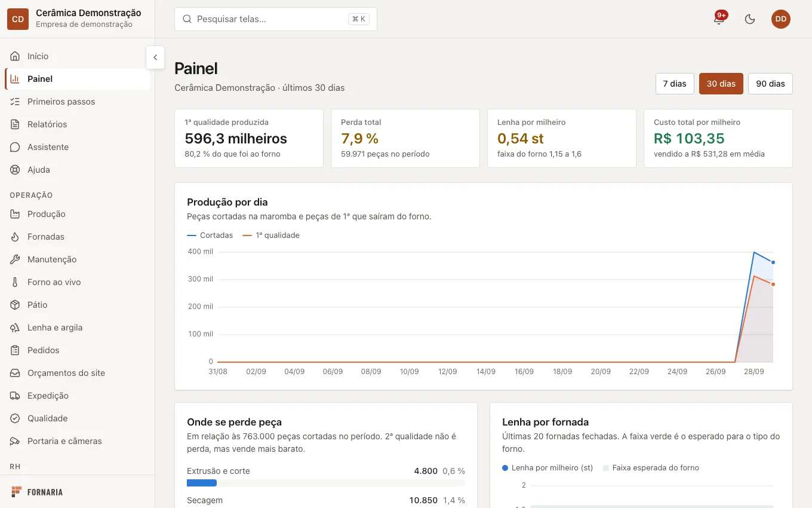Click the orange 1ª qualidade chart endpoint
This screenshot has width=812, height=508.
tap(773, 284)
